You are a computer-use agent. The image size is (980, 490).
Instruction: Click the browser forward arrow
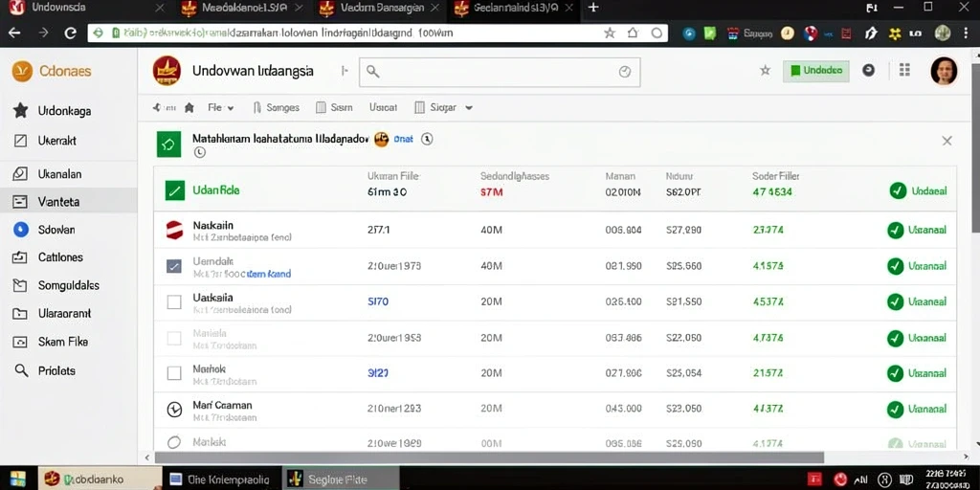(x=44, y=33)
